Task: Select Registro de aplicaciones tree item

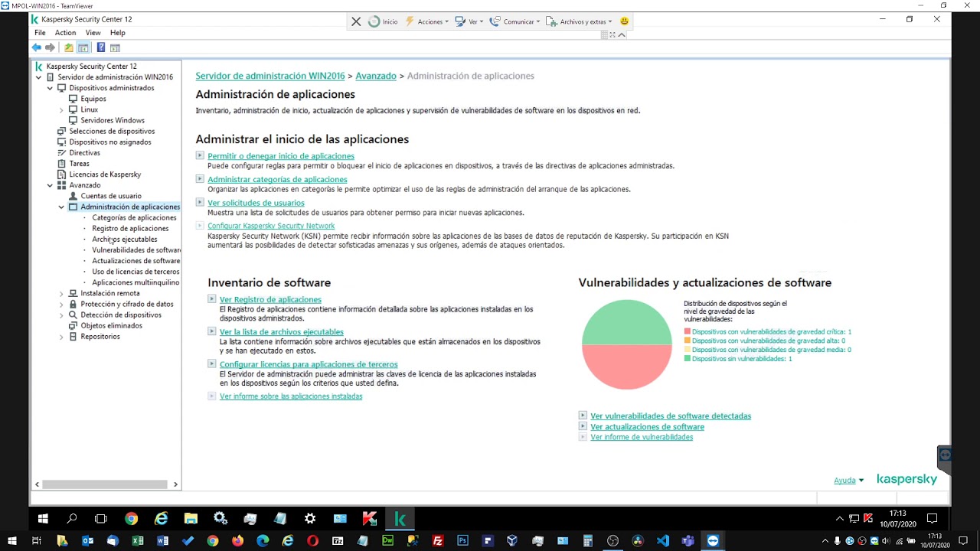Action: pyautogui.click(x=130, y=228)
